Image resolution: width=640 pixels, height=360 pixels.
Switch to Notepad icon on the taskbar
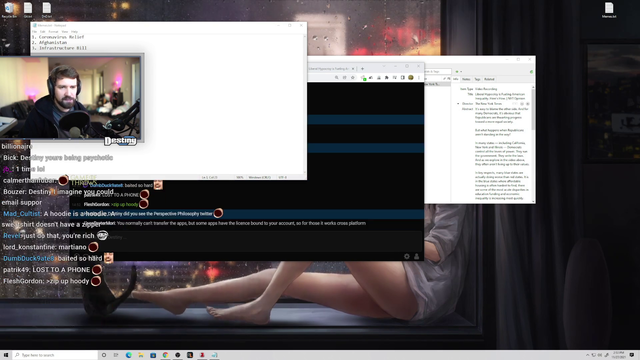pyautogui.click(x=214, y=355)
